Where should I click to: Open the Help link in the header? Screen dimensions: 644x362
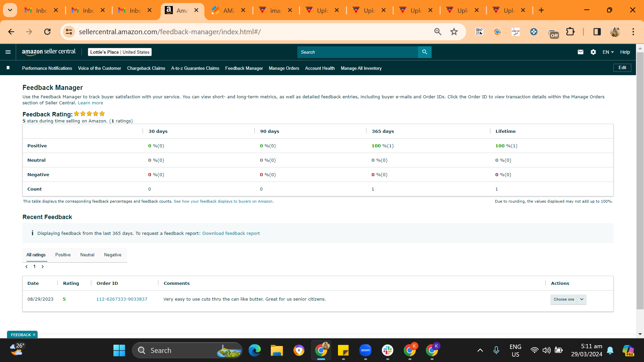point(625,52)
